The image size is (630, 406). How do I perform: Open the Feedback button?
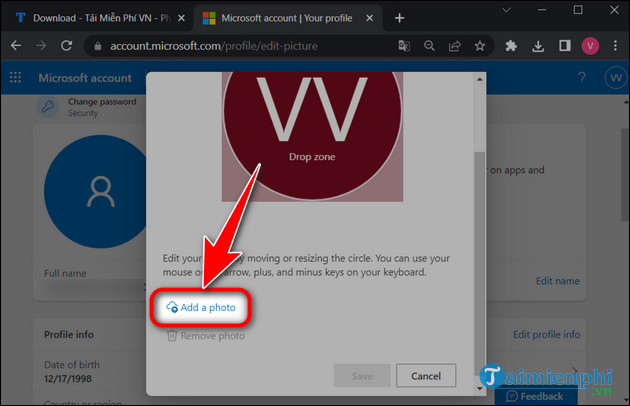[536, 396]
